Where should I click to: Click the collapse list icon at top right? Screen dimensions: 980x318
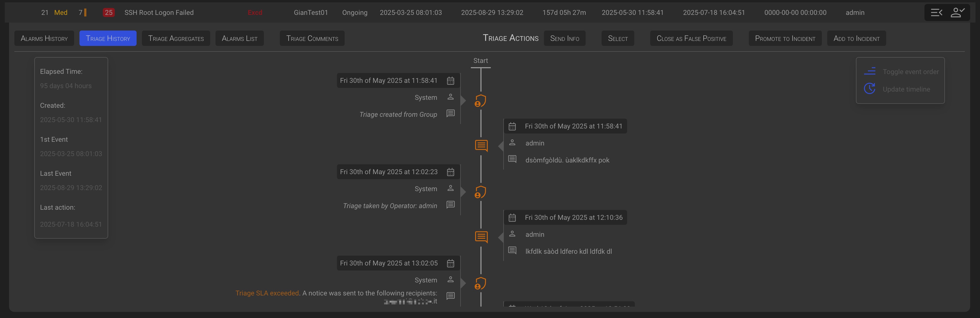click(936, 12)
